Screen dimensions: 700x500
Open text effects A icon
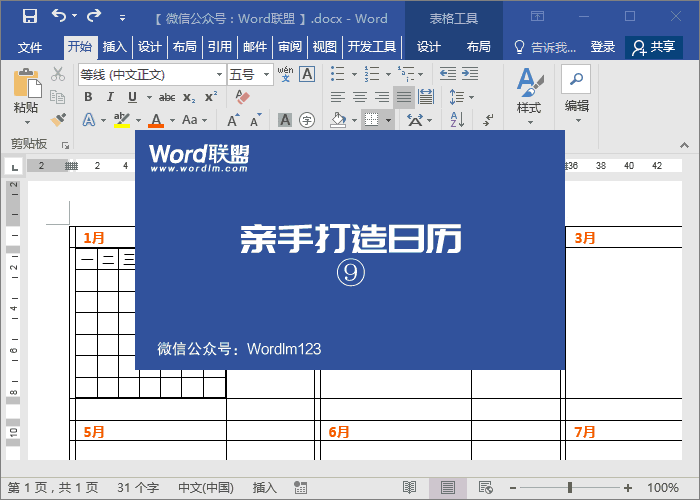[x=89, y=120]
